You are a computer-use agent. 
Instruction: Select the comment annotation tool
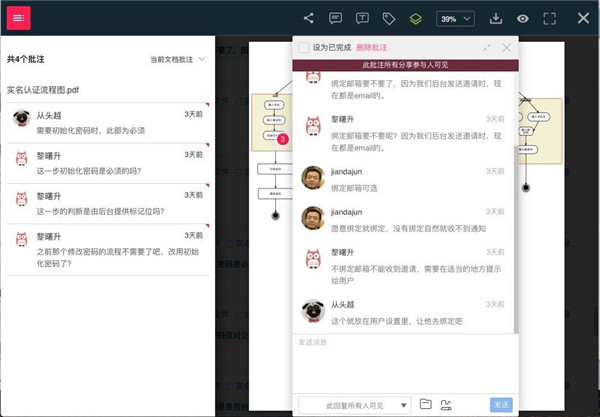click(336, 18)
